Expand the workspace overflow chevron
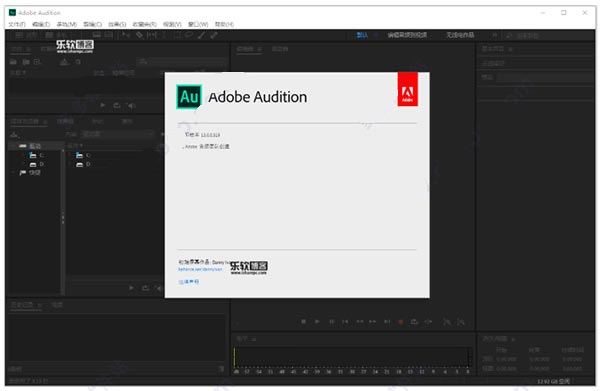This screenshot has height=391, width=600. coord(494,35)
